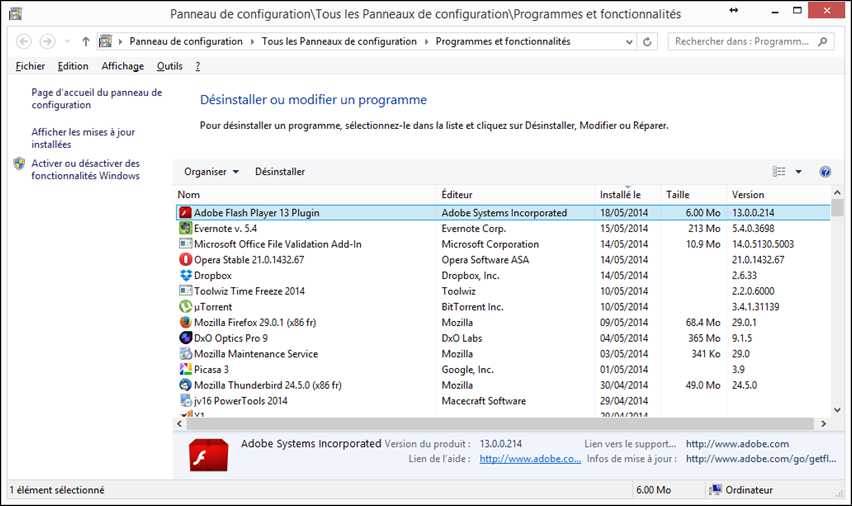The height and width of the screenshot is (506, 852).
Task: Open the Affichage menu
Action: click(x=123, y=66)
